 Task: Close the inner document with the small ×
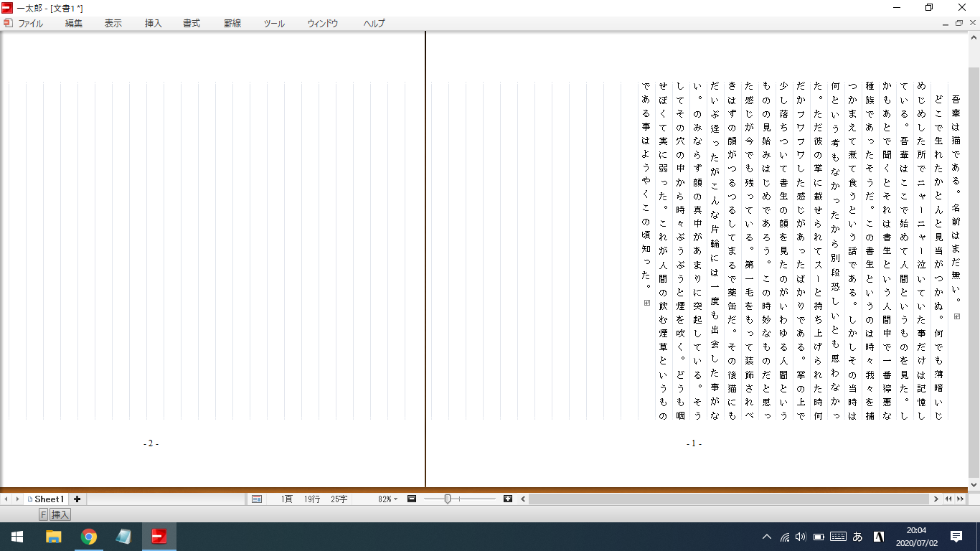(x=971, y=23)
